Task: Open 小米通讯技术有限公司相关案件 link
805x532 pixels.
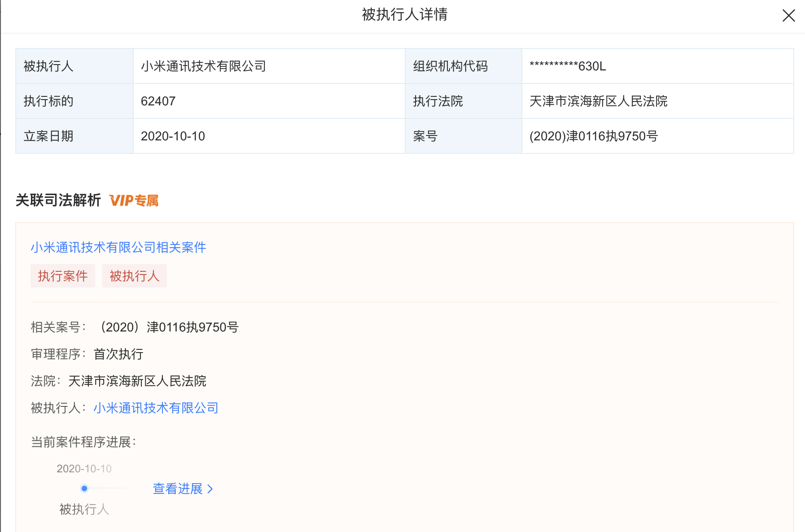Action: (x=118, y=247)
